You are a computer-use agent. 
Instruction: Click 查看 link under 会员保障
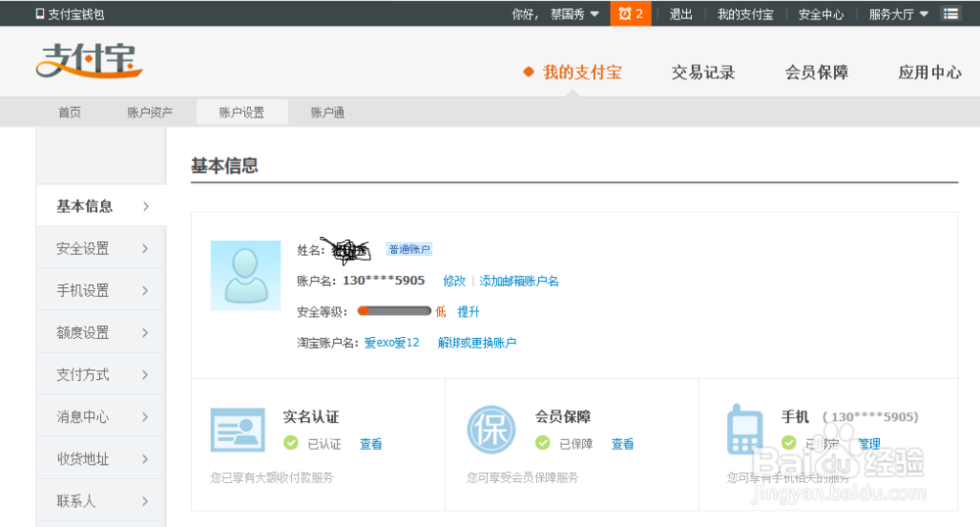[x=622, y=444]
